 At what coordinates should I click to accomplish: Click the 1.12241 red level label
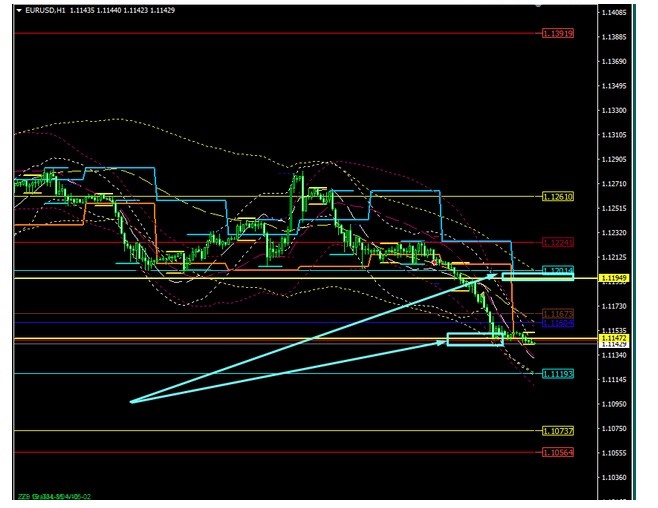click(558, 243)
